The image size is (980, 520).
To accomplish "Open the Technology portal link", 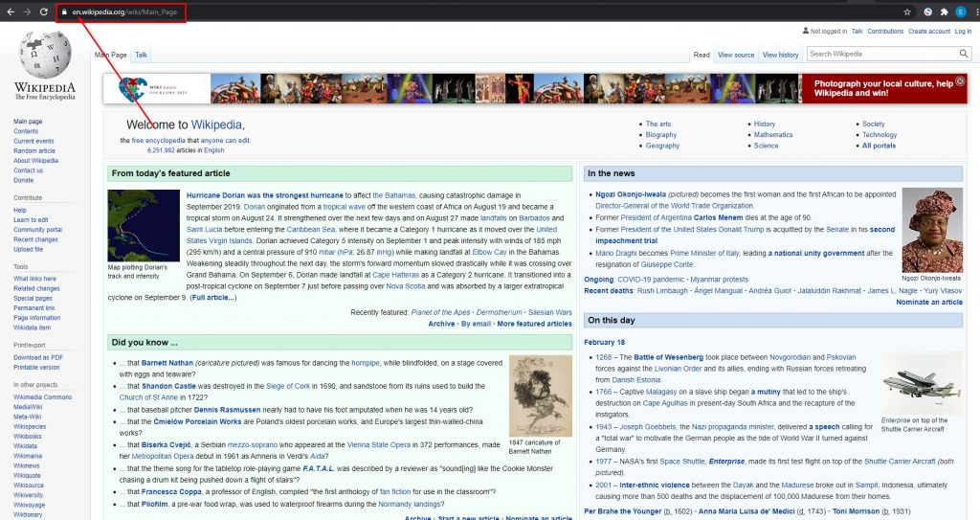I will (880, 134).
